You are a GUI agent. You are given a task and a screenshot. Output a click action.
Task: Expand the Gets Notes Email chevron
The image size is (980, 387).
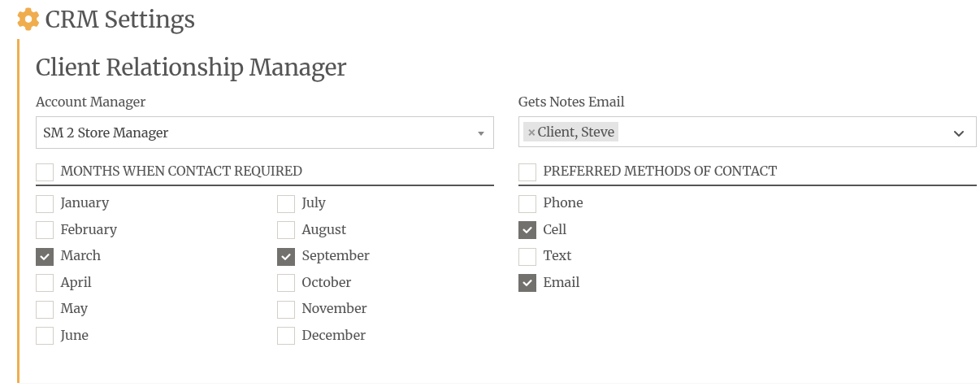[x=958, y=133]
